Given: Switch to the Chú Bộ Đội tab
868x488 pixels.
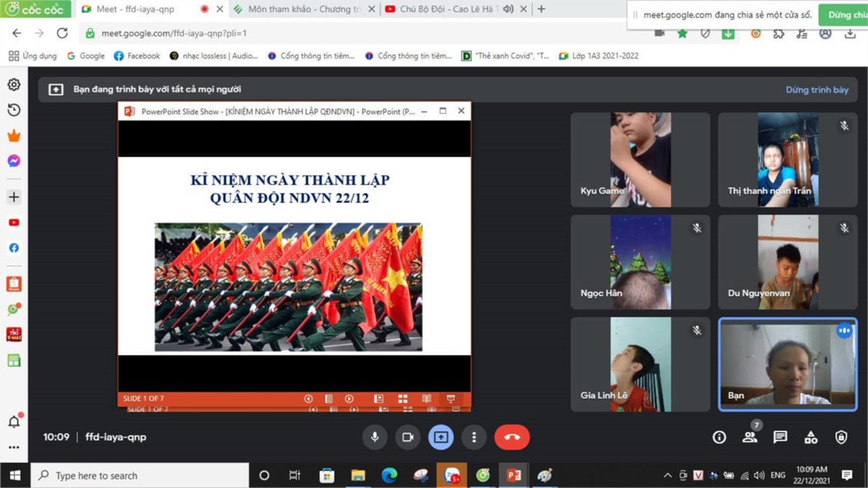Looking at the screenshot, I should (x=448, y=9).
